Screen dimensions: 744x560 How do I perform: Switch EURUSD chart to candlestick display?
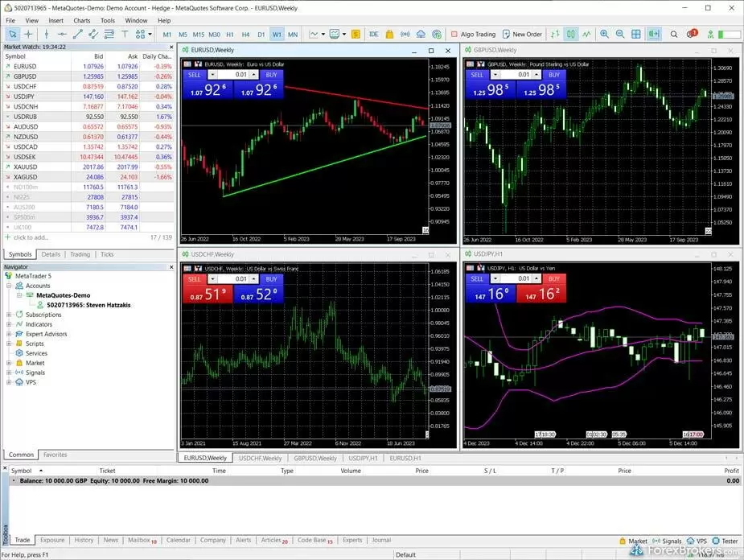(571, 34)
